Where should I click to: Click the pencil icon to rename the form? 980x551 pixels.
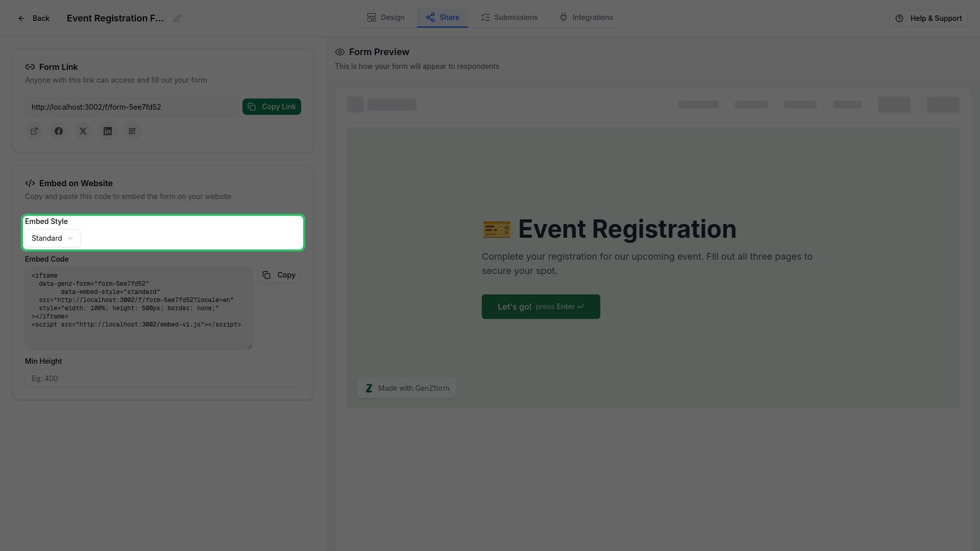177,18
